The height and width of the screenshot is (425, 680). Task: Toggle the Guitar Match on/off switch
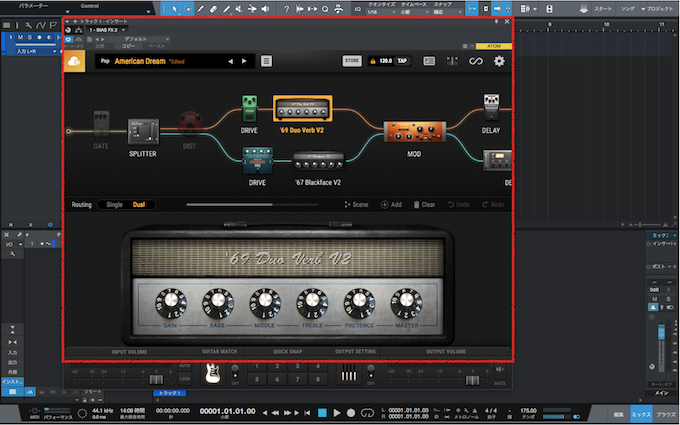coord(235,371)
